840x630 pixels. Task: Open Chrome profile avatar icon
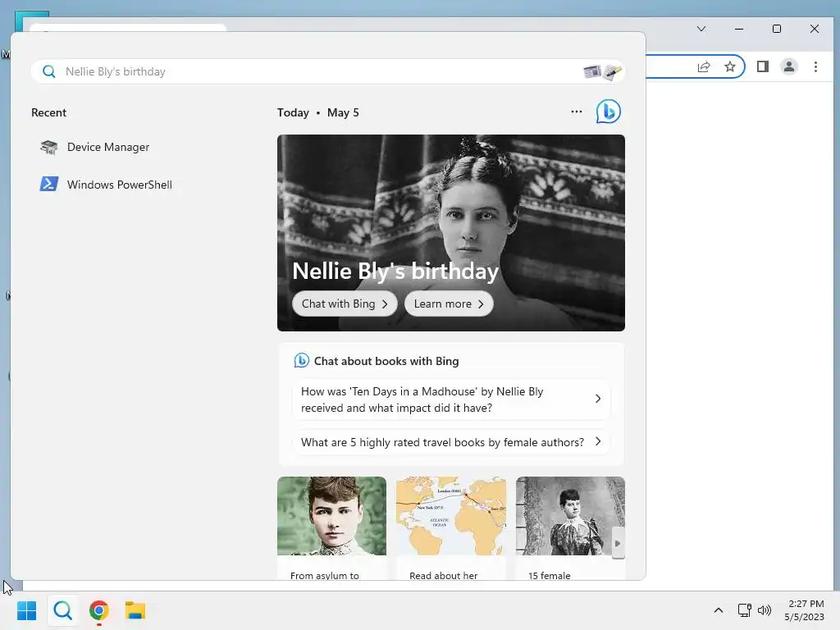coord(789,66)
